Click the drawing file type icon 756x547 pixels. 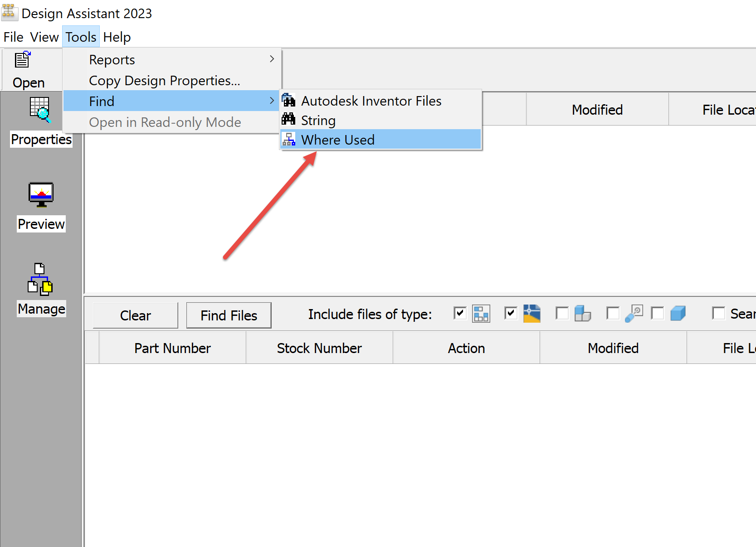532,313
